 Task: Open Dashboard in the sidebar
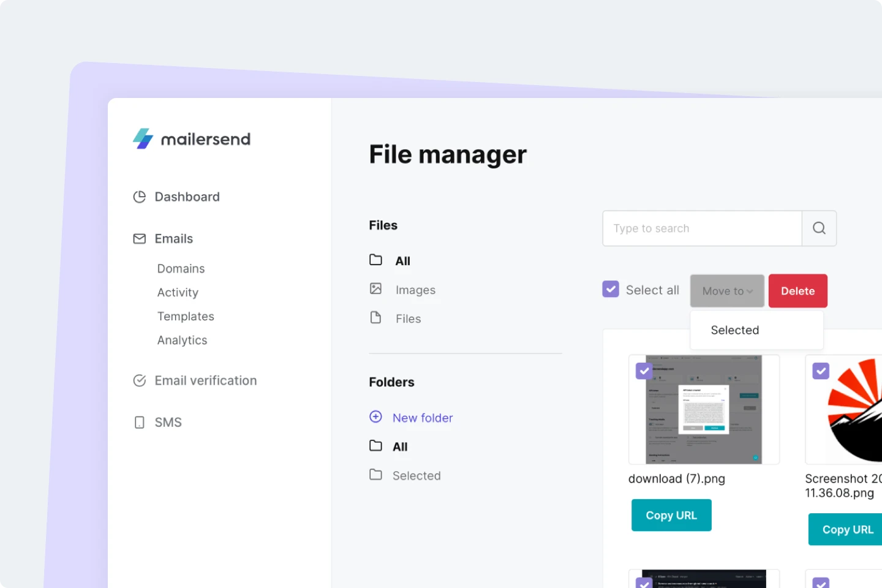tap(187, 197)
